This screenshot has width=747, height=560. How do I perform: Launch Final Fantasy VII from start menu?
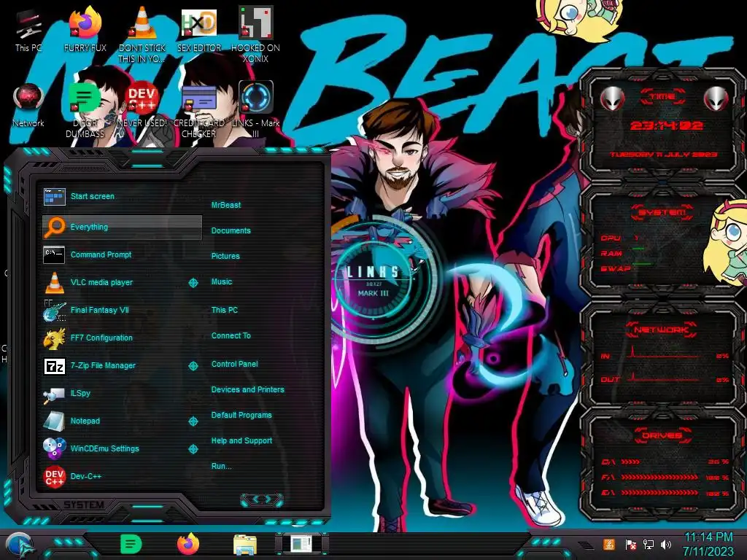pyautogui.click(x=122, y=310)
